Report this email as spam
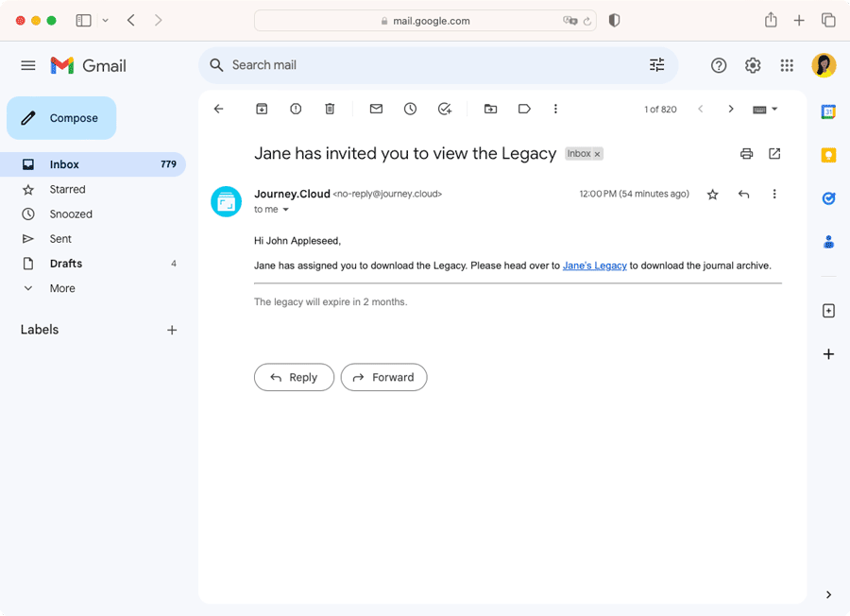This screenshot has height=616, width=850. (x=296, y=109)
